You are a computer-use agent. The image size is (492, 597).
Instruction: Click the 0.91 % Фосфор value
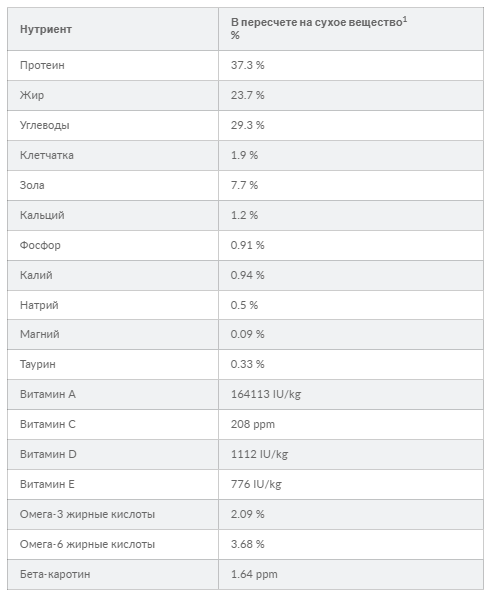247,245
